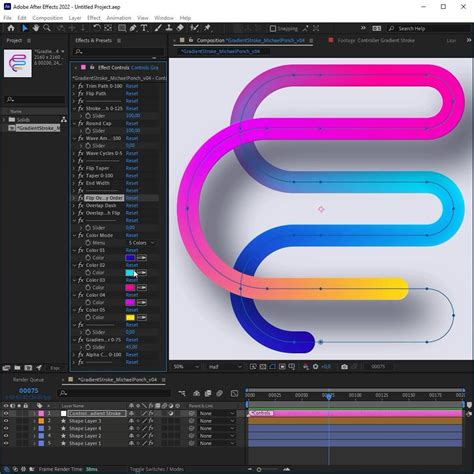Reset the Trim Path 0-100 effect
Screen dimensions: 474x474
click(132, 86)
